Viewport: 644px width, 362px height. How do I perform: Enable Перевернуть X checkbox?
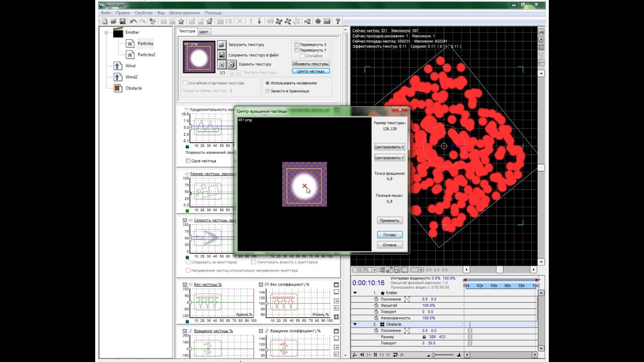point(297,44)
